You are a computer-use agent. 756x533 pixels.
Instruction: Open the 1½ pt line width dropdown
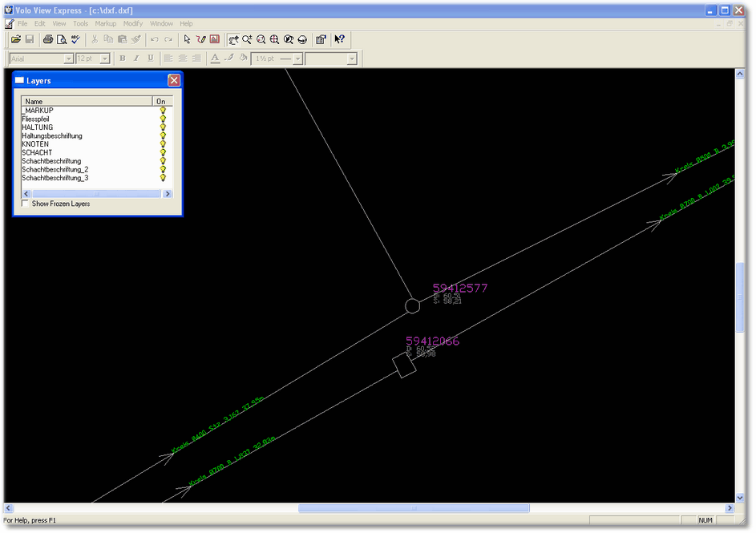click(298, 59)
